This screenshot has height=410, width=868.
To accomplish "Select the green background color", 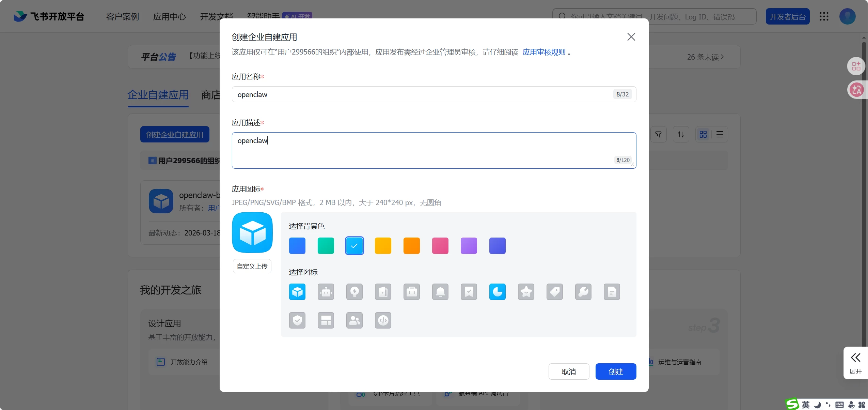I will coord(326,246).
